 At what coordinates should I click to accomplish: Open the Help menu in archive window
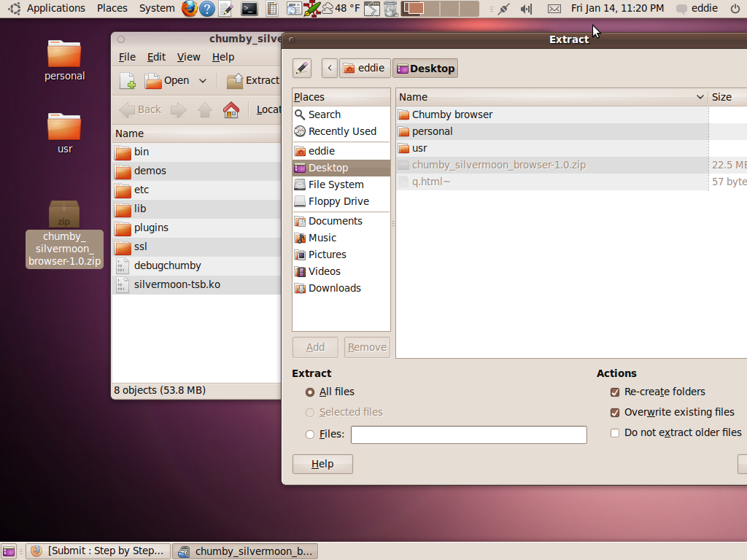click(223, 57)
